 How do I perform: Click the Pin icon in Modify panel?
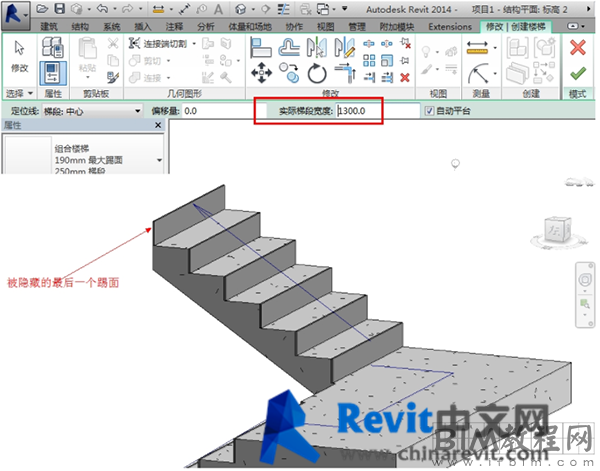coord(405,60)
